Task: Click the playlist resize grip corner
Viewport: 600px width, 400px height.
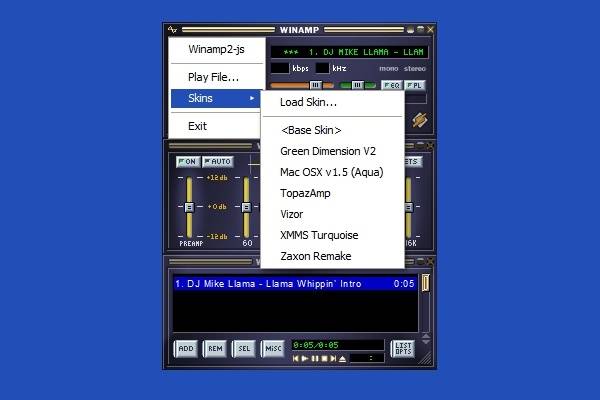Action: pyautogui.click(x=426, y=358)
